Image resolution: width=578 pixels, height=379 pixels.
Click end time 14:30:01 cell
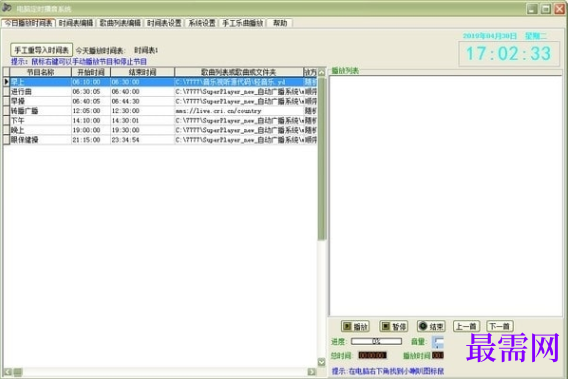point(142,120)
